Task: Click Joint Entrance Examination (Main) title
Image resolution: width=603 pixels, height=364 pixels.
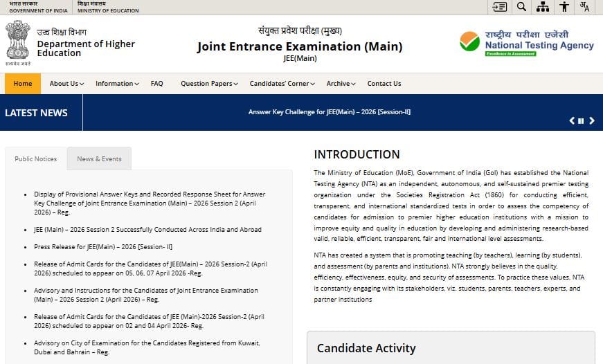Action: [x=300, y=46]
